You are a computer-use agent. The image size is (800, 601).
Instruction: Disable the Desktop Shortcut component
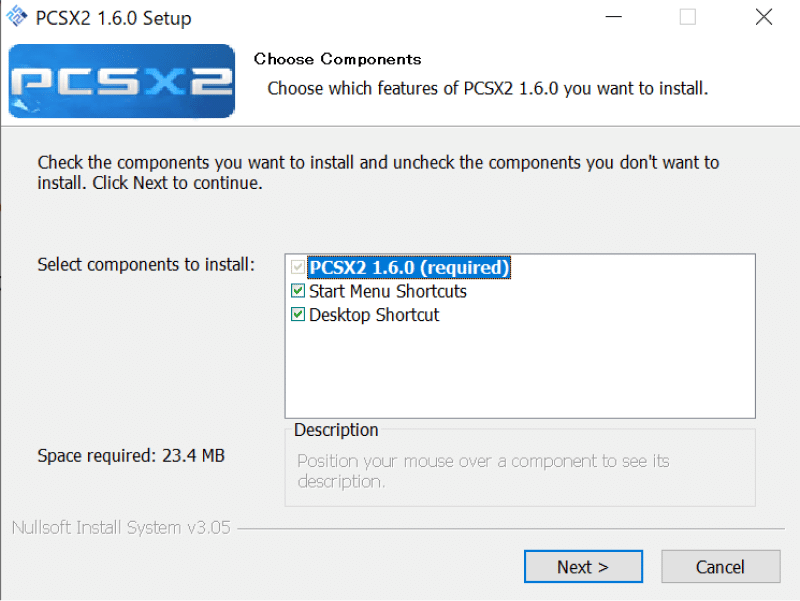click(x=298, y=314)
